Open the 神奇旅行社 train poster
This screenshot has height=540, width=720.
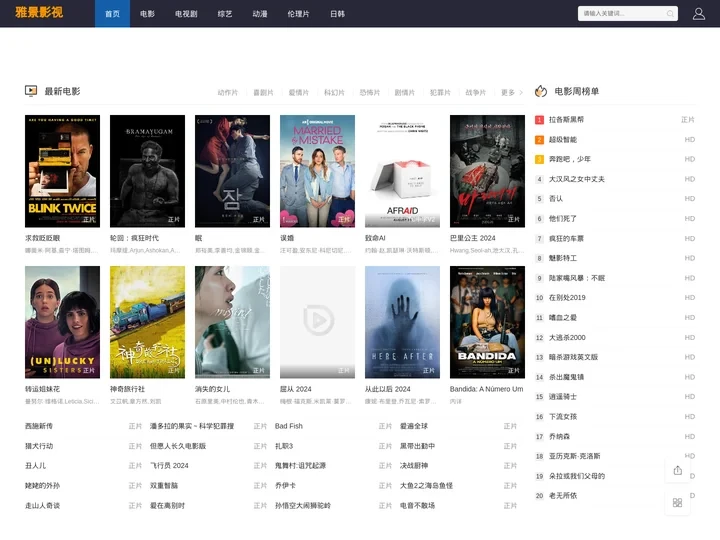coord(147,322)
